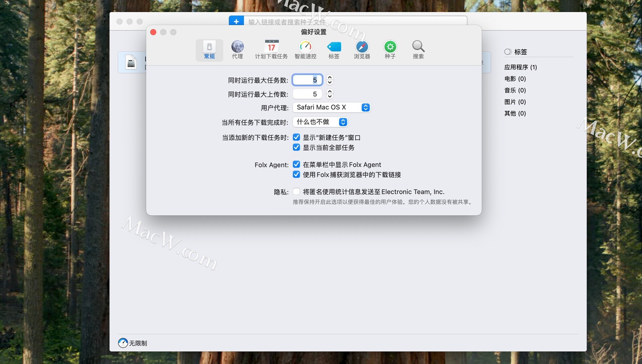Open the Search (搜索) preferences pane

coord(418,49)
